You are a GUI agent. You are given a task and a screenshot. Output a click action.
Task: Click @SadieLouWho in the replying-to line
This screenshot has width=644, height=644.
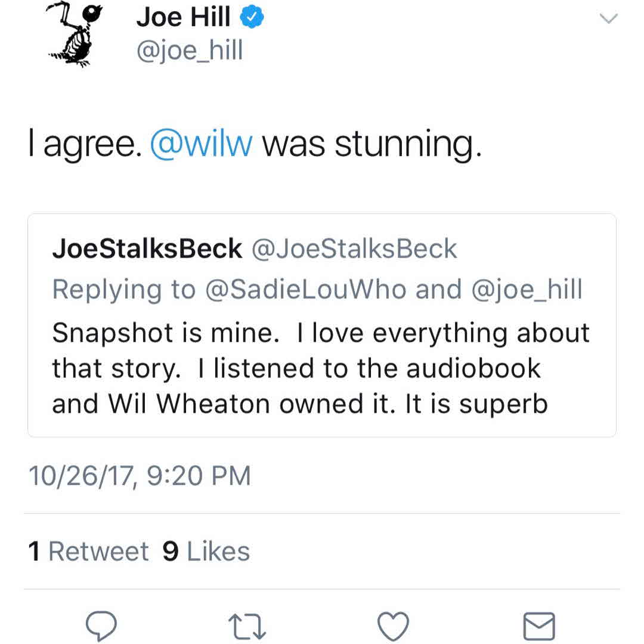[306, 290]
